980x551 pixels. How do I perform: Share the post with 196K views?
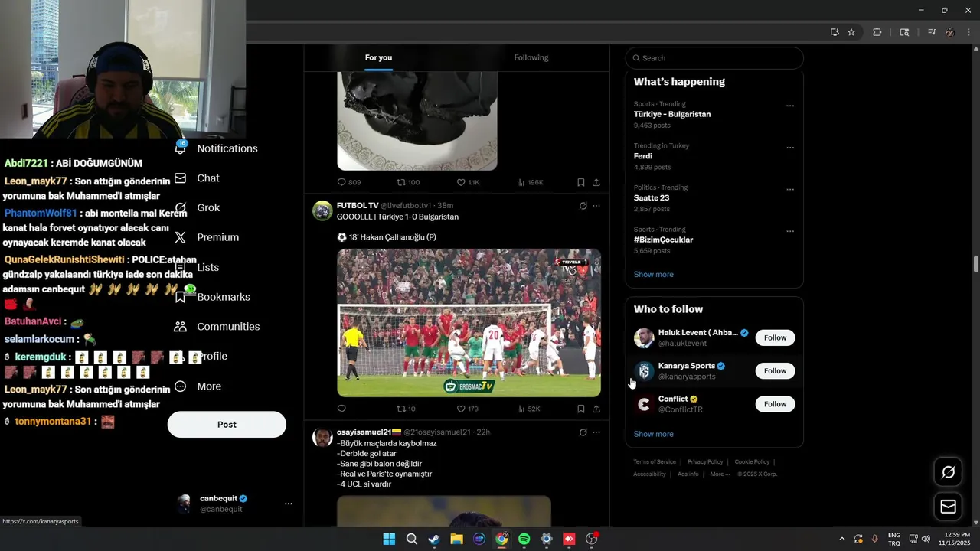click(x=596, y=182)
